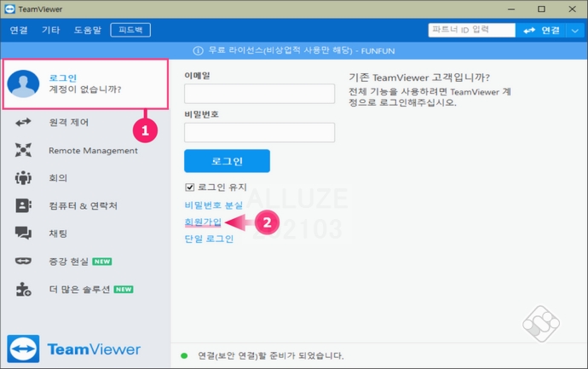
Task: Click the Remote Control double-arrow icon
Action: (x=23, y=122)
